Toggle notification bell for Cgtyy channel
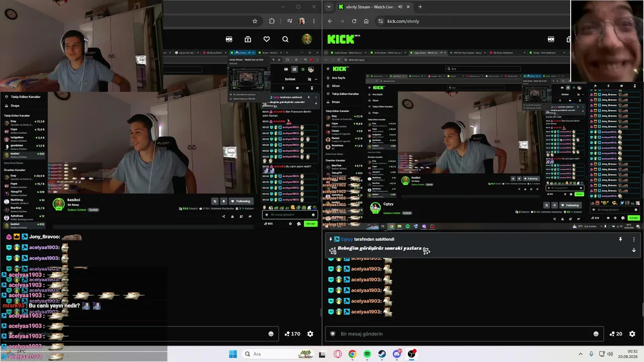The width and height of the screenshot is (644, 362). coord(554,205)
